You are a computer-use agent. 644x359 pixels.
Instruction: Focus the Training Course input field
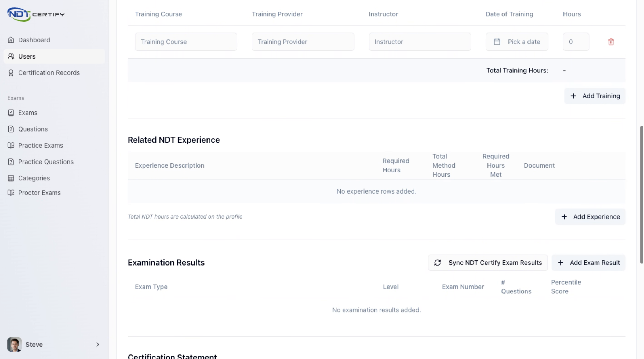click(186, 42)
